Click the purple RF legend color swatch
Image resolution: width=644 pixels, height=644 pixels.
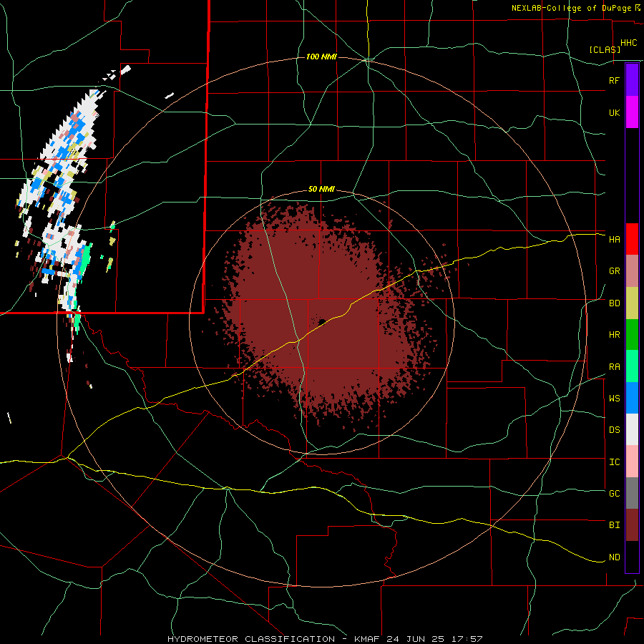632,79
